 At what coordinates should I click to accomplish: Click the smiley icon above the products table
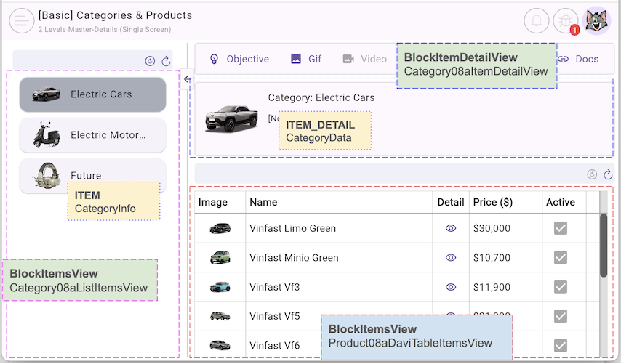tap(592, 174)
